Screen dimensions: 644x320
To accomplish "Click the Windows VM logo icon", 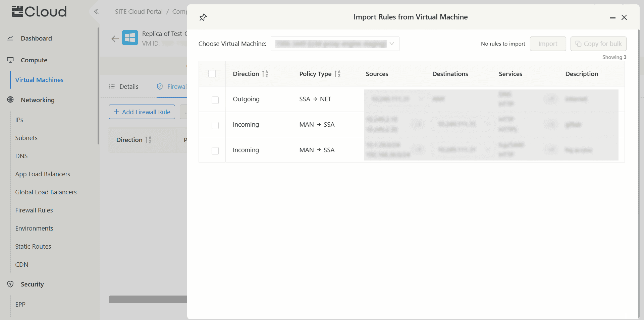I will [x=130, y=38].
